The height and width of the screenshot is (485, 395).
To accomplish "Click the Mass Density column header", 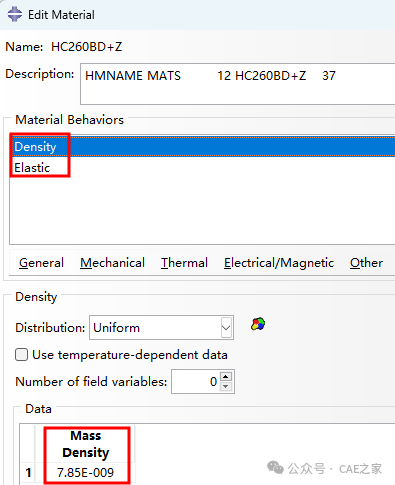I will point(86,444).
